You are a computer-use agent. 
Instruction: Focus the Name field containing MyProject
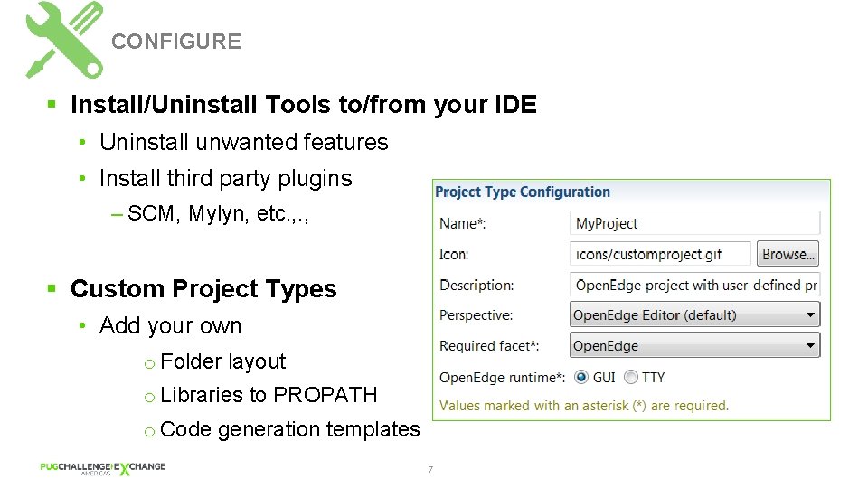[x=694, y=223]
